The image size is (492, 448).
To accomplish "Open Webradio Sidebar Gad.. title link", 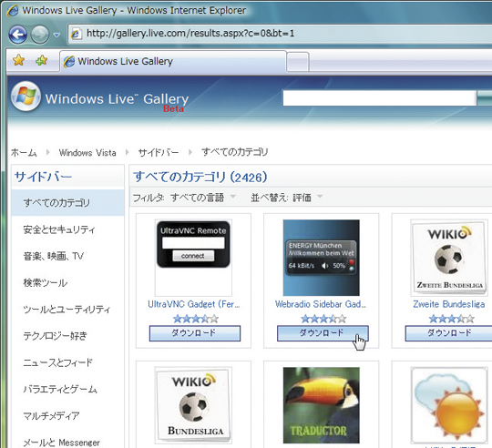I will (x=321, y=304).
